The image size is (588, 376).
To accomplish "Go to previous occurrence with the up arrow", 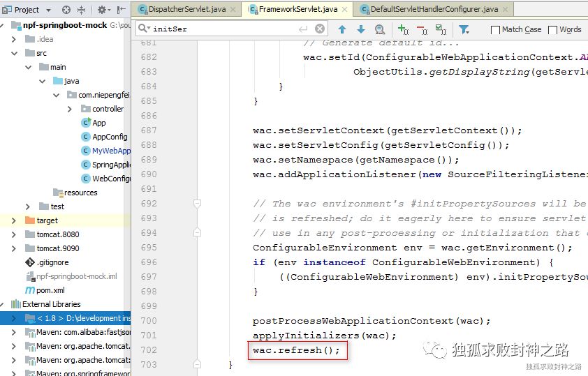I will coord(342,29).
